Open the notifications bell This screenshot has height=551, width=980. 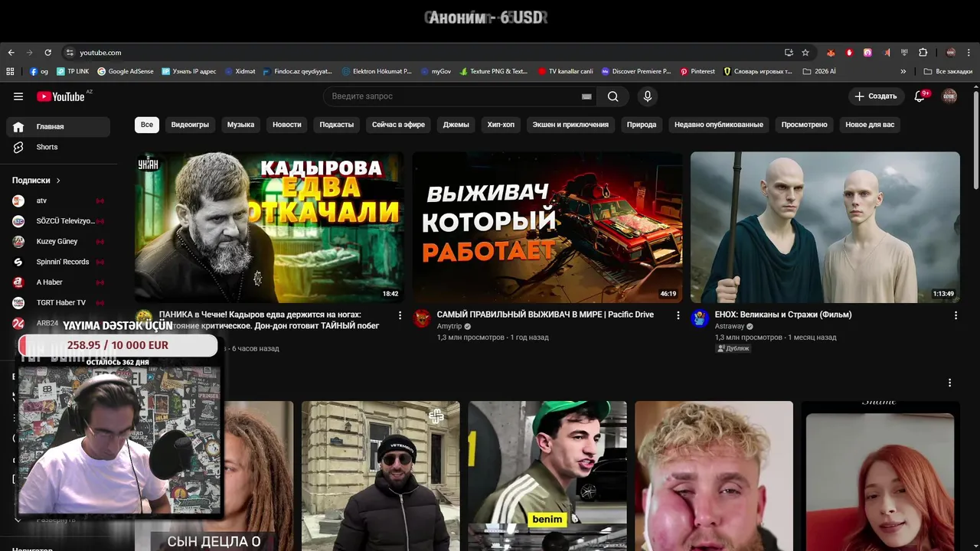pyautogui.click(x=920, y=96)
